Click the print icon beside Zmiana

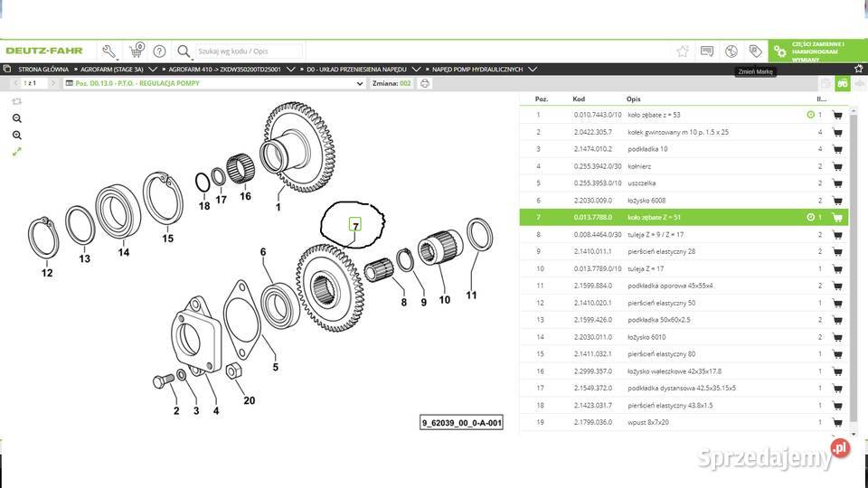tap(425, 83)
